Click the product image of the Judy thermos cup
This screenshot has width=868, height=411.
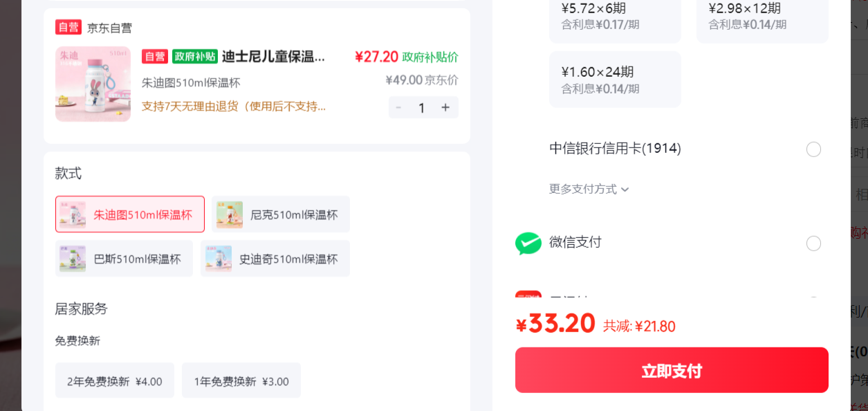click(93, 84)
